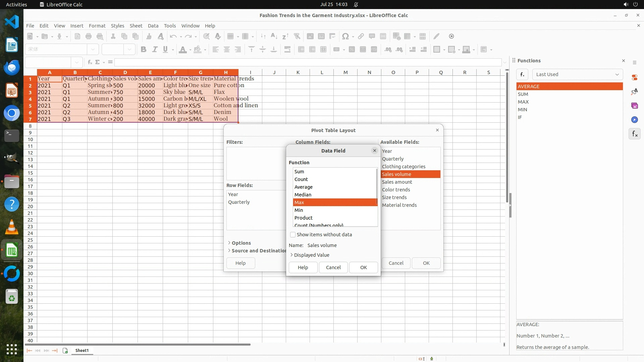Click the Bold formatting icon
Image resolution: width=644 pixels, height=362 pixels.
point(144,50)
